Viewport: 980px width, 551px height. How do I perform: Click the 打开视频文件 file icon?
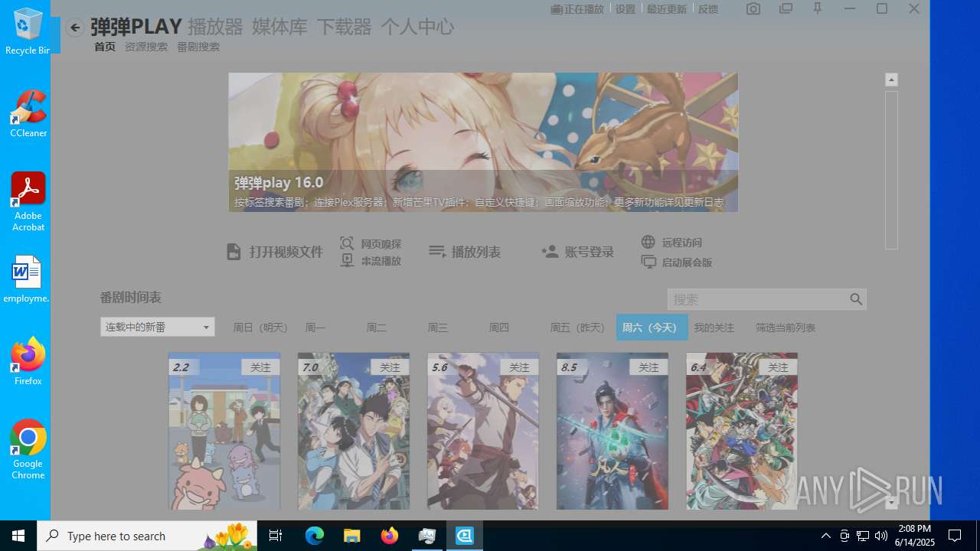click(x=234, y=252)
